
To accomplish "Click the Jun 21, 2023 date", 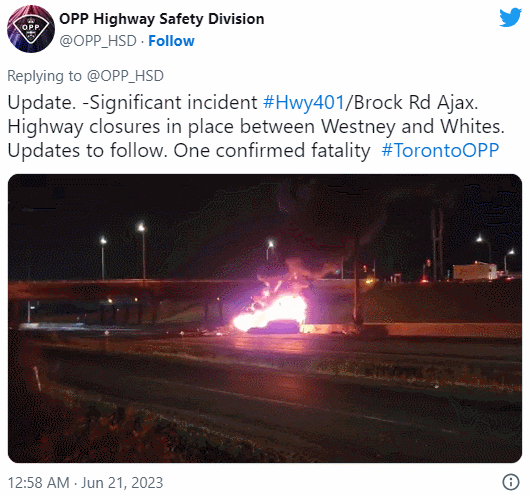I will point(122,482).
